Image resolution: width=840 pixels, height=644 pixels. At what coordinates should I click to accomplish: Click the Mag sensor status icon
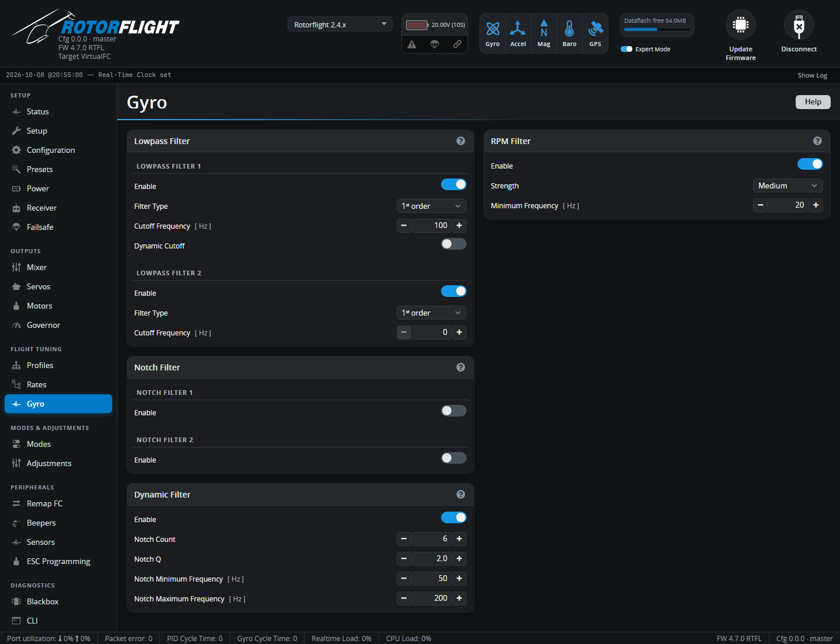544,29
